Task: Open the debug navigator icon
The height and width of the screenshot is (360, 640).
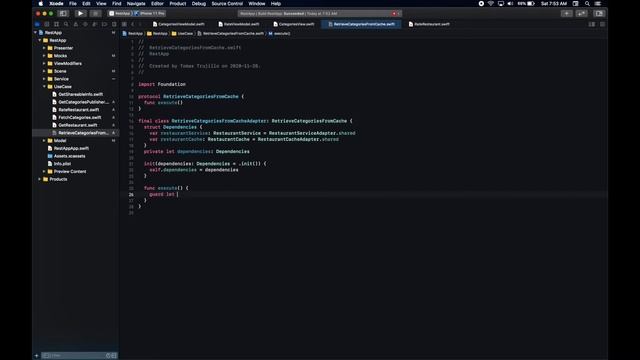Action: pyautogui.click(x=95, y=24)
